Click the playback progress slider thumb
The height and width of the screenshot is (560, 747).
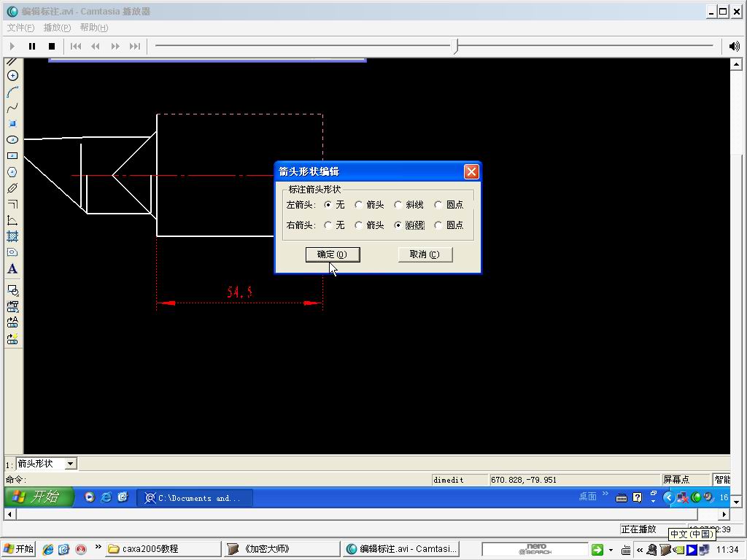(x=455, y=46)
